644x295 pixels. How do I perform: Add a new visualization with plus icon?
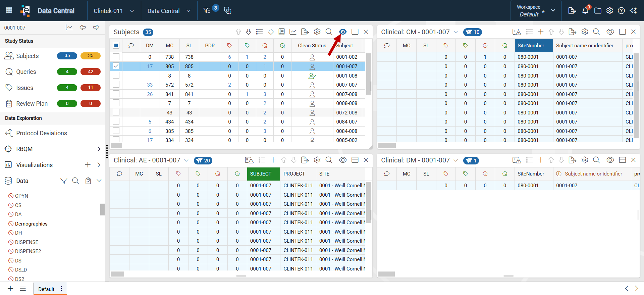pyautogui.click(x=88, y=165)
